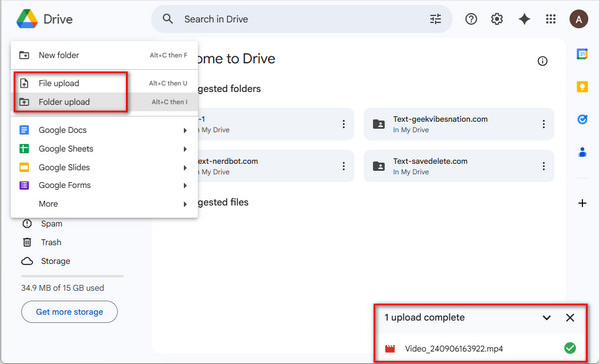The height and width of the screenshot is (364, 599).
Task: Click the Drive wordmark text
Action: [58, 19]
